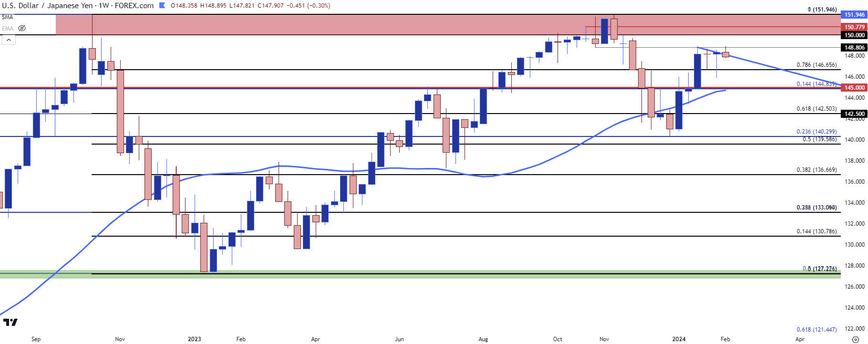Screen dimensions: 868x344
Task: Click the Fibonacci label 0 (151.946) at top
Action: click(822, 10)
